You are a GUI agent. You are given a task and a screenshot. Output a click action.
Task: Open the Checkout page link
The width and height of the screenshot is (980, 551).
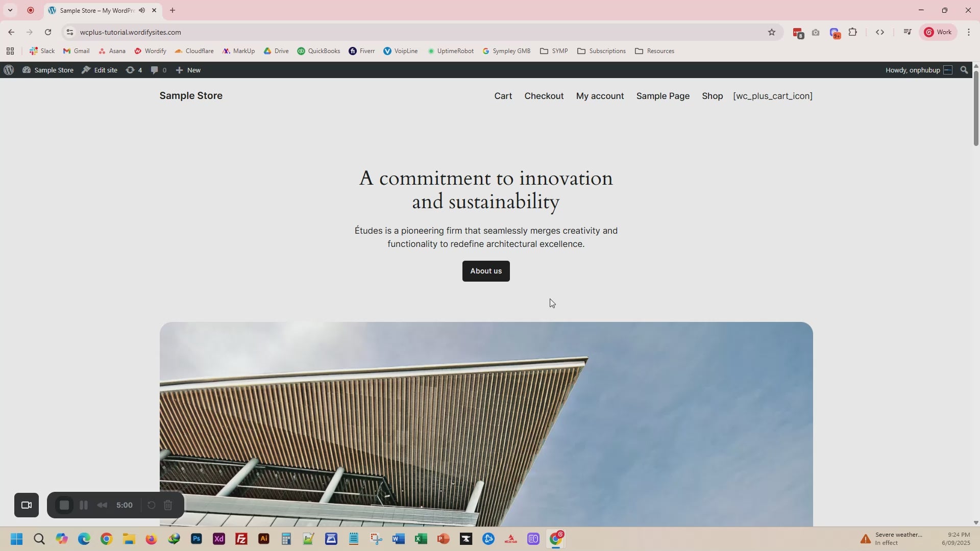(544, 96)
